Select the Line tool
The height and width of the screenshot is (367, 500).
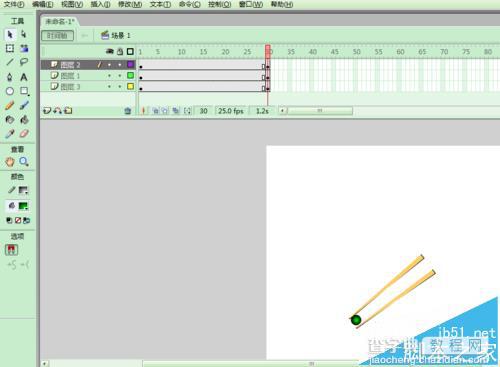coord(10,62)
